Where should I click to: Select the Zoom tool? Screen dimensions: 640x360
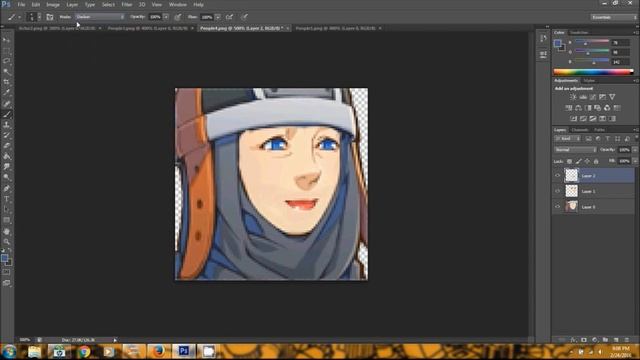coord(7,241)
